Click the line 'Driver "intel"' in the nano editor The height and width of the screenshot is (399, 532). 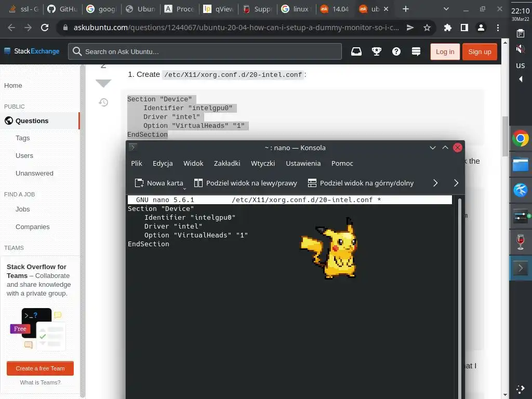pos(173,227)
